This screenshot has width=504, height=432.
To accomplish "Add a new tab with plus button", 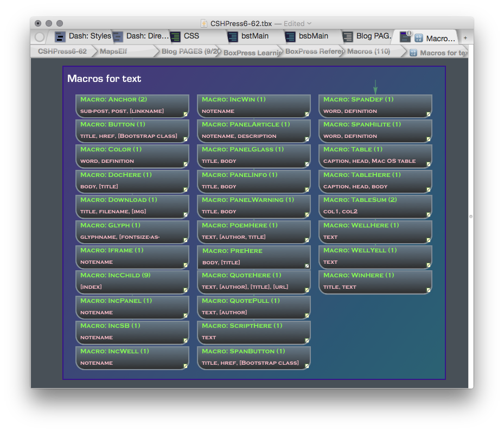I will (x=465, y=38).
